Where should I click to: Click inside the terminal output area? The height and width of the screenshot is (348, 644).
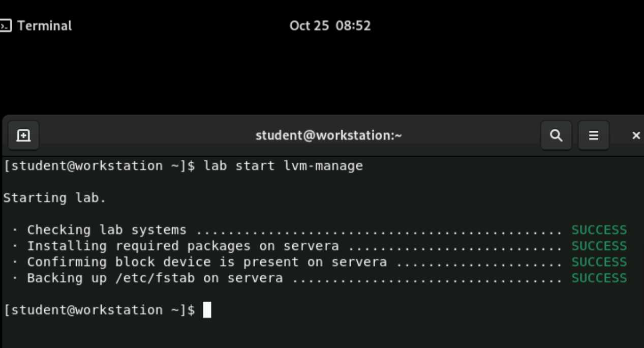coord(305,239)
